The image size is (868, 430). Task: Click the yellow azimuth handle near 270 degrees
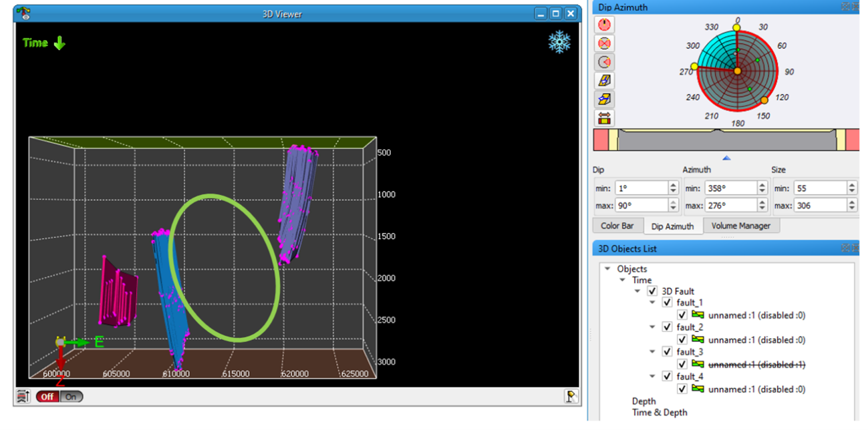tap(694, 67)
